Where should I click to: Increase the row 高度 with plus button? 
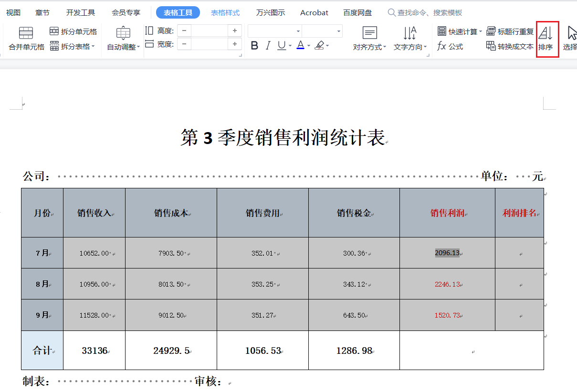(x=235, y=31)
